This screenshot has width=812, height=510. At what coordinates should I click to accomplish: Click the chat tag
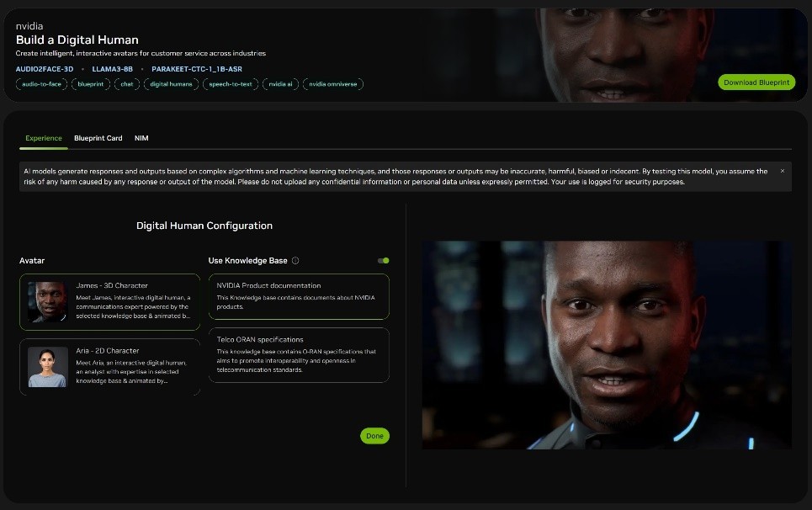click(127, 84)
